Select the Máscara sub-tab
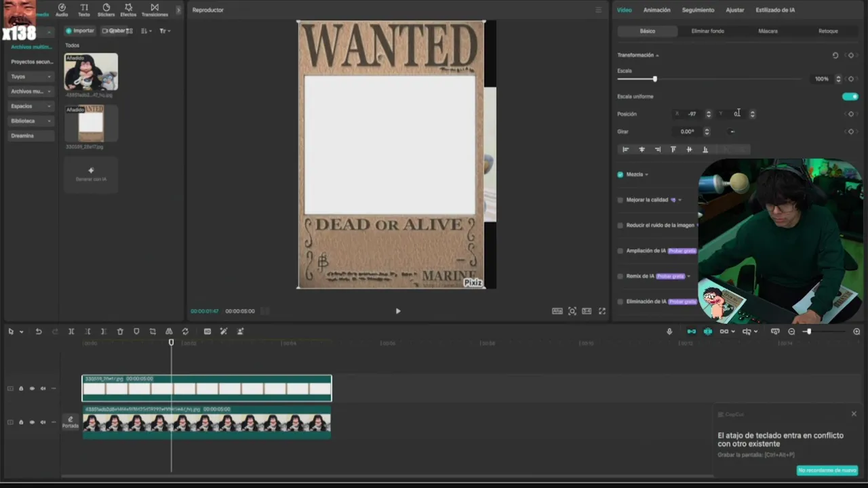The width and height of the screenshot is (868, 488). 768,31
